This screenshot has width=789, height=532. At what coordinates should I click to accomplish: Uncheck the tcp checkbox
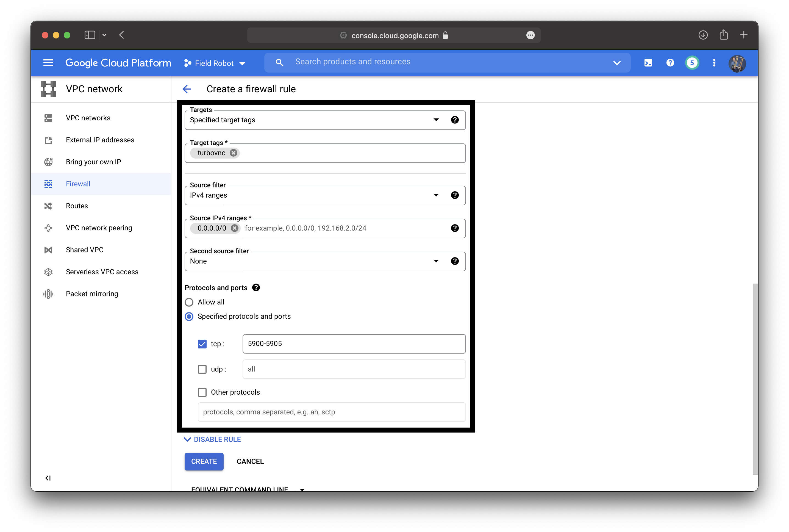(x=202, y=344)
